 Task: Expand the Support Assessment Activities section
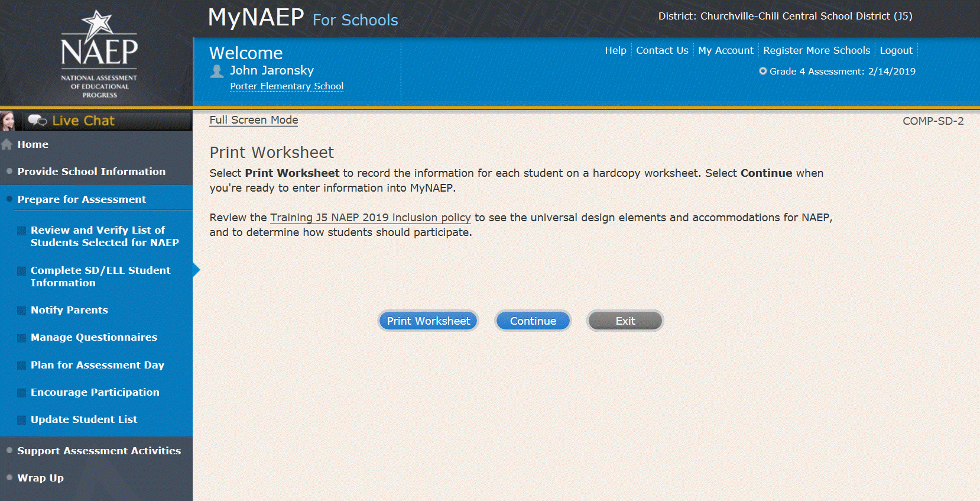click(x=99, y=451)
